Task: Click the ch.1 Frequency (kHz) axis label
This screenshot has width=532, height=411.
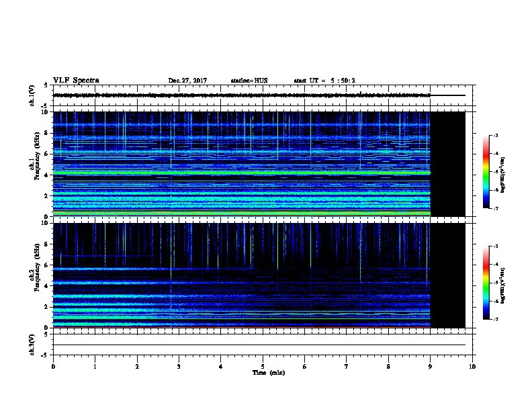Action: [35, 156]
